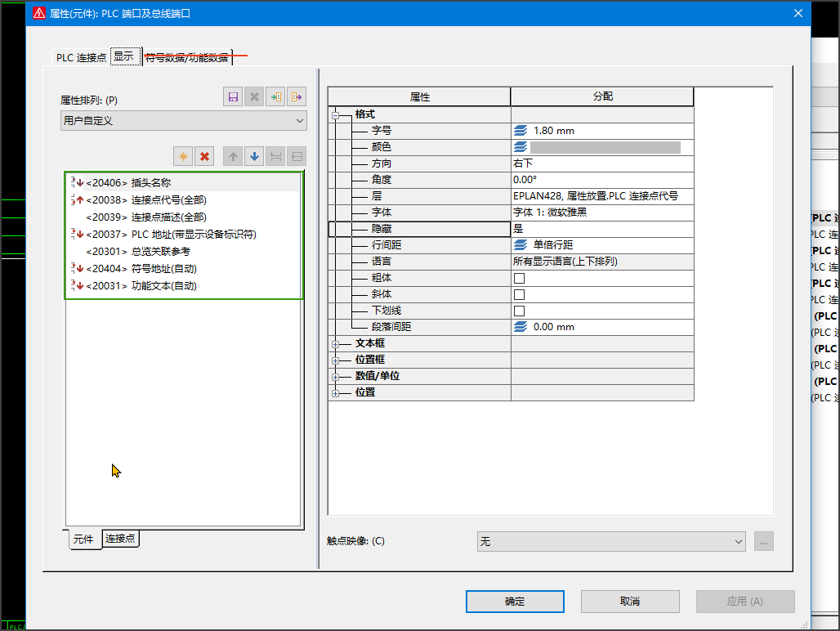Screen dimensions: 840x631
Task: Click the 应用 (A) button
Action: coord(745,602)
